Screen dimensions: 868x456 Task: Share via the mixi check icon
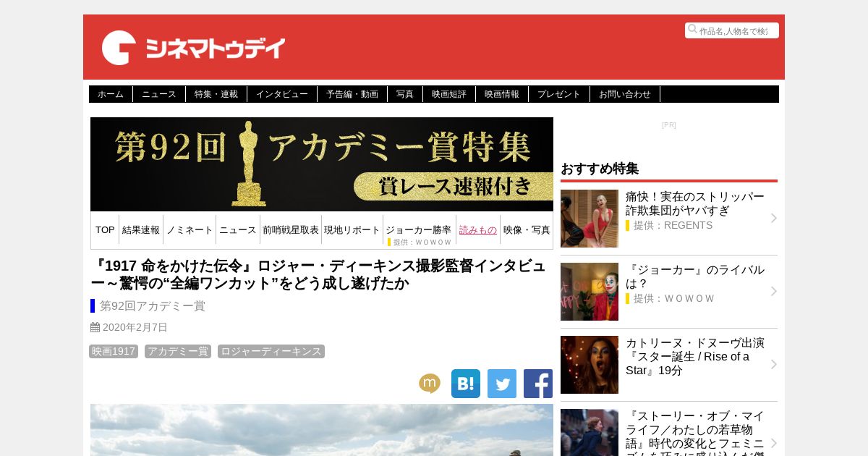pyautogui.click(x=430, y=384)
